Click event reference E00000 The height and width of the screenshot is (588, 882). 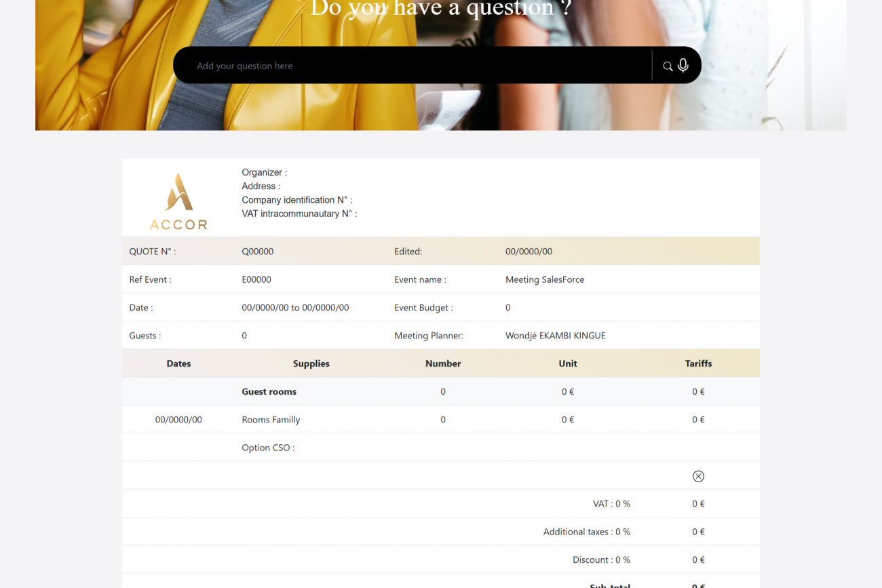(x=256, y=279)
